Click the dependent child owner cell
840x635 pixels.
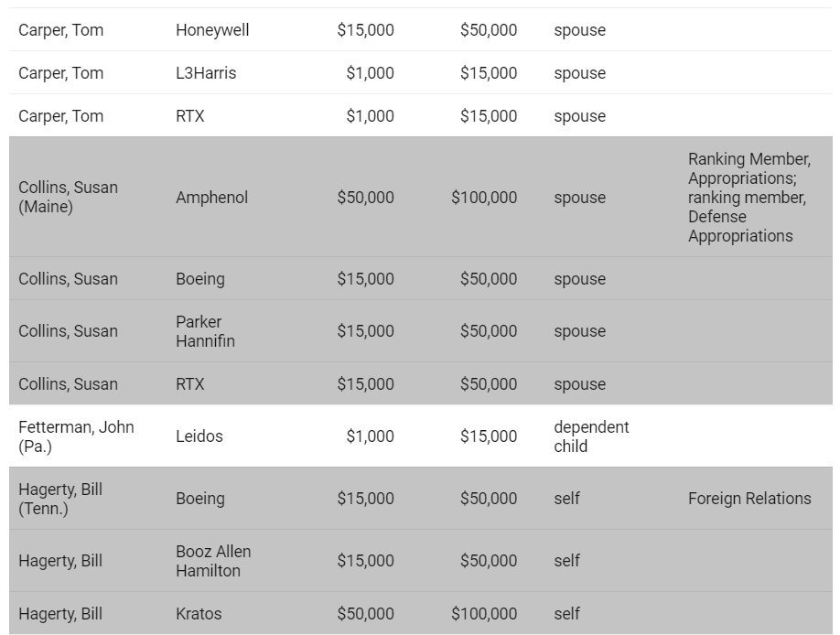coord(591,436)
